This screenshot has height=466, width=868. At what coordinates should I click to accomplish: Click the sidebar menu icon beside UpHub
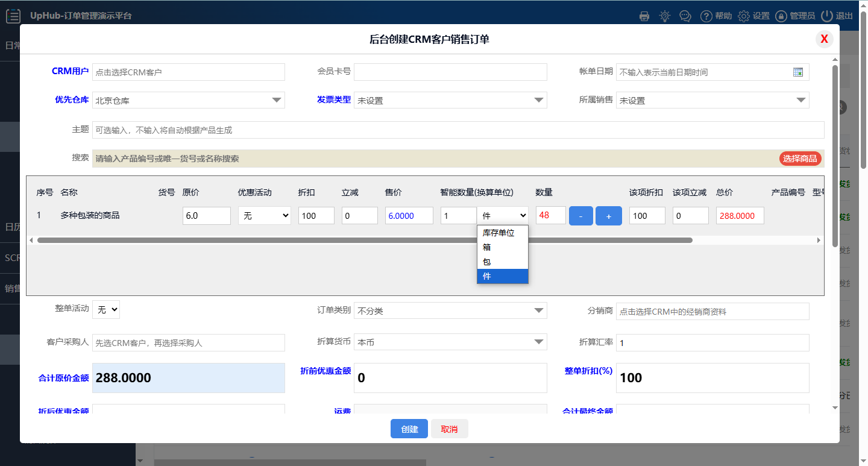point(13,16)
